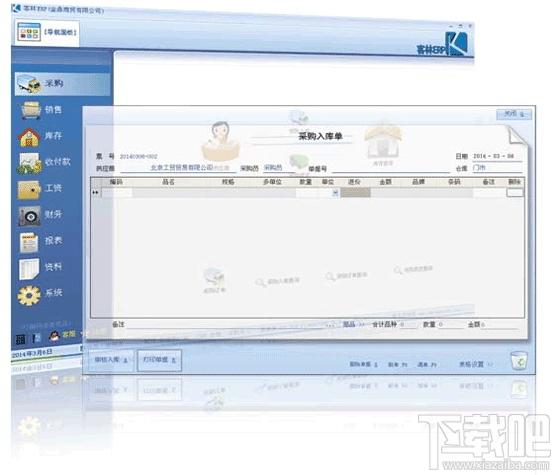Click the 采购员 purchaser field
This screenshot has height=475, width=558.
click(x=278, y=168)
